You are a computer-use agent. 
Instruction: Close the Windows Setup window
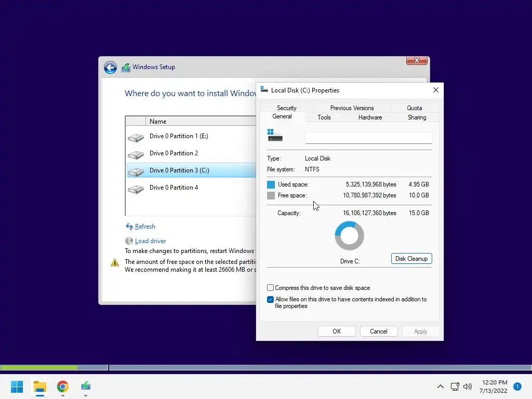click(x=417, y=60)
